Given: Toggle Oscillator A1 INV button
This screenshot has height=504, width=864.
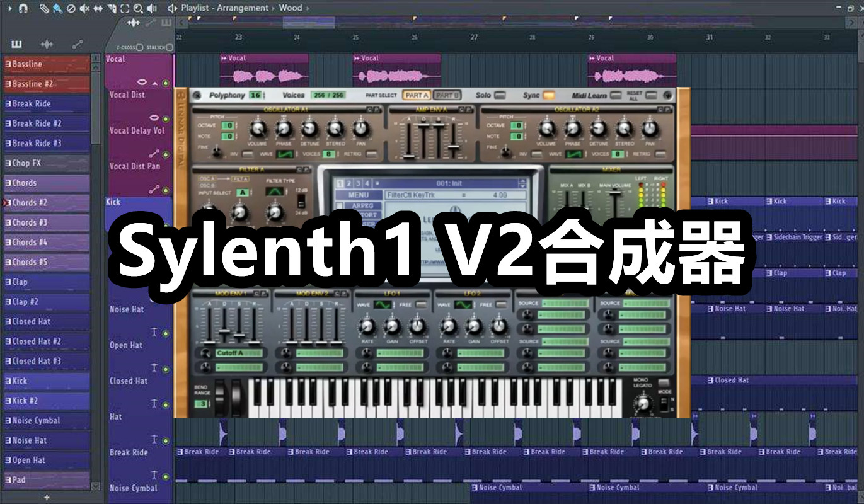Looking at the screenshot, I should [x=248, y=154].
